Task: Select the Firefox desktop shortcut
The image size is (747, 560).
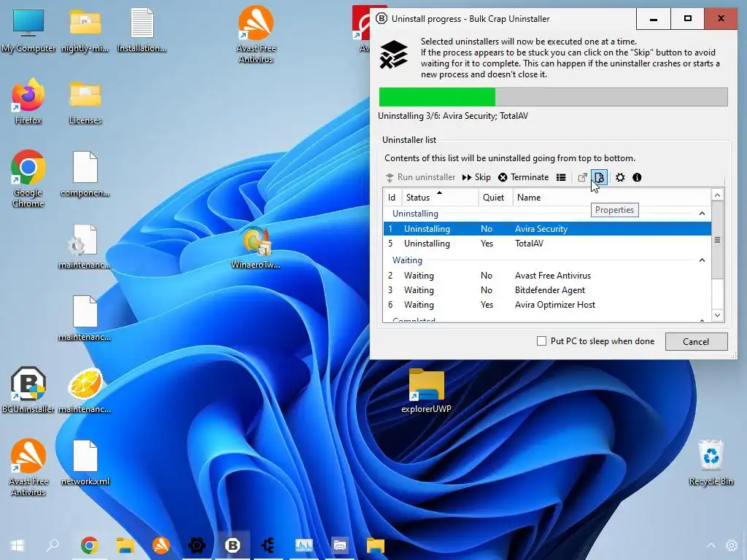Action: click(28, 101)
